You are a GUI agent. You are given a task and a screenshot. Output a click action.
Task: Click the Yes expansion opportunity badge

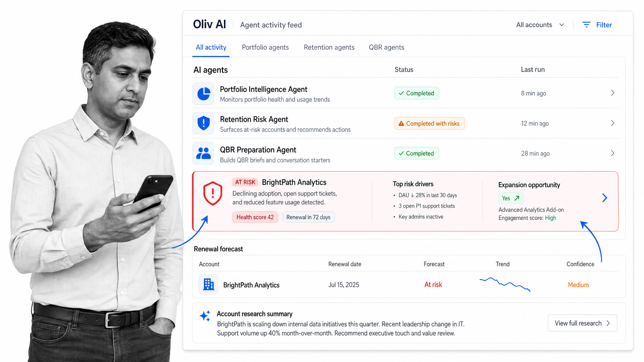511,198
